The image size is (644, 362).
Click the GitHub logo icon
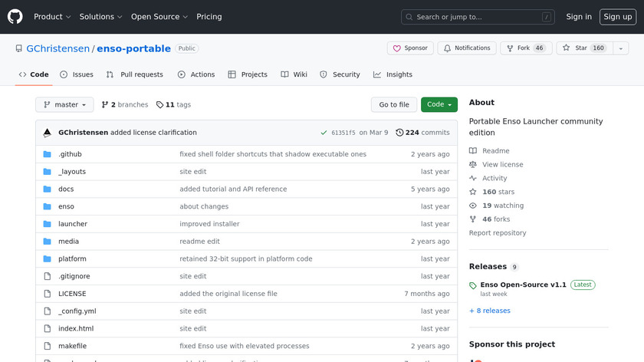[x=15, y=16]
